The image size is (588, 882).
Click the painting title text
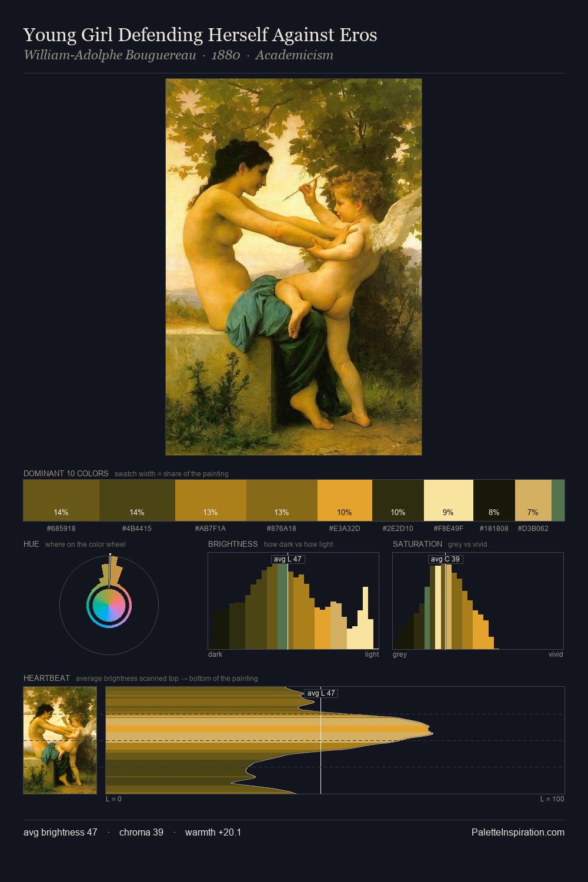point(200,35)
